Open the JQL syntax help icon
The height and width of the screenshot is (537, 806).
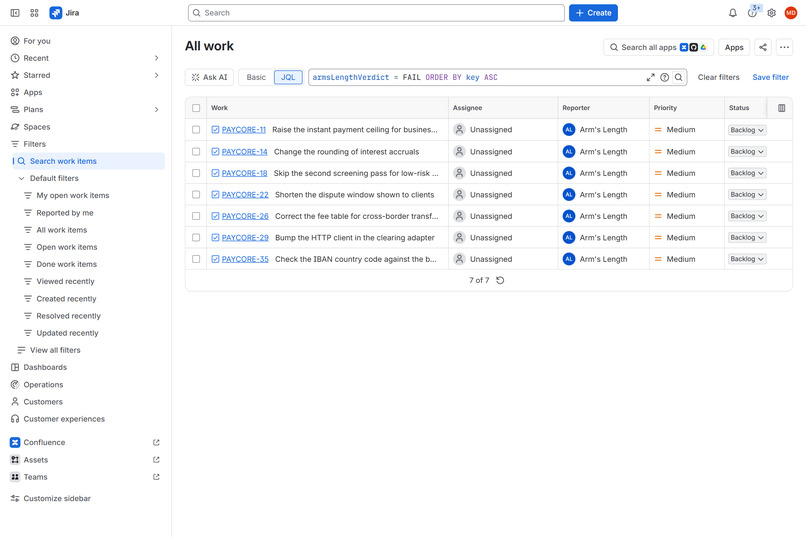(x=664, y=77)
